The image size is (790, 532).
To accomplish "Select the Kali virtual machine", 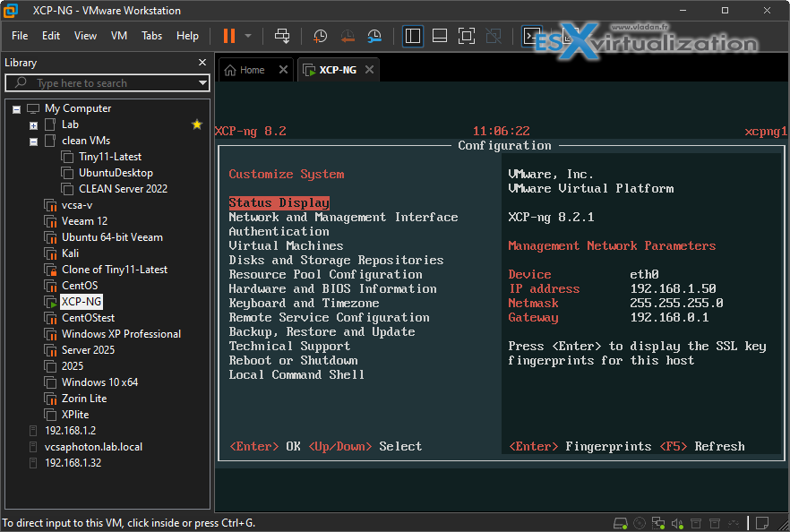I will [70, 253].
